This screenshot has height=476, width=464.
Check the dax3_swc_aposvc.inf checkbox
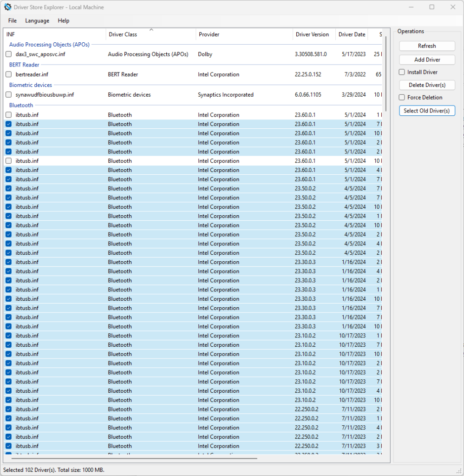pos(8,54)
